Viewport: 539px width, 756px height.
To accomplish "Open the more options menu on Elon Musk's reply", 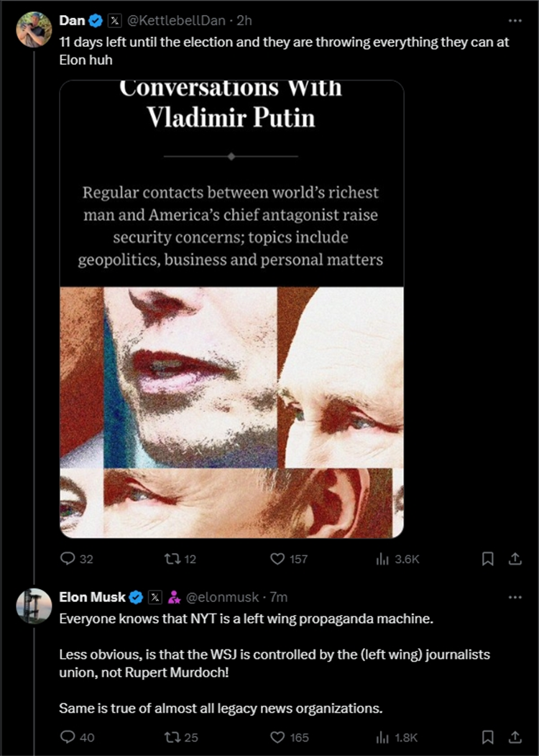I will point(515,597).
